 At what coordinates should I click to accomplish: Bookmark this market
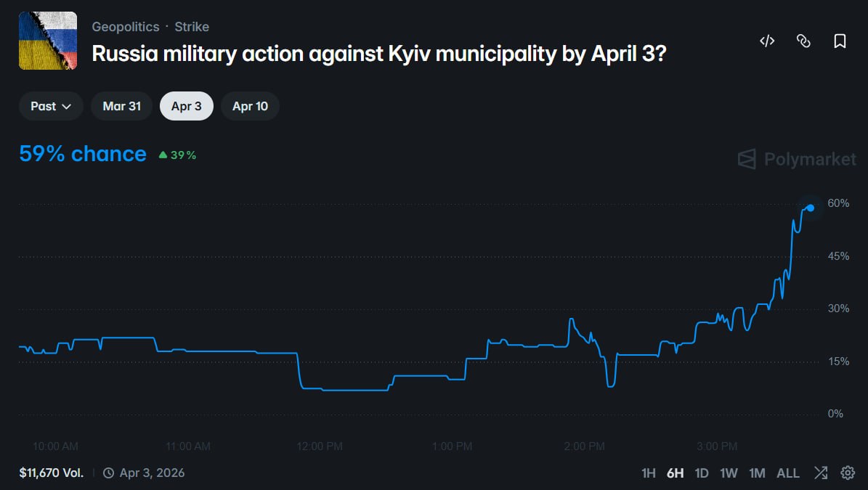tap(840, 41)
